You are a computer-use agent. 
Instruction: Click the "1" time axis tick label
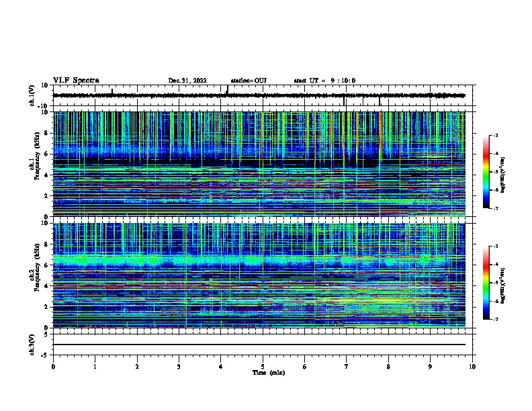pyautogui.click(x=95, y=367)
